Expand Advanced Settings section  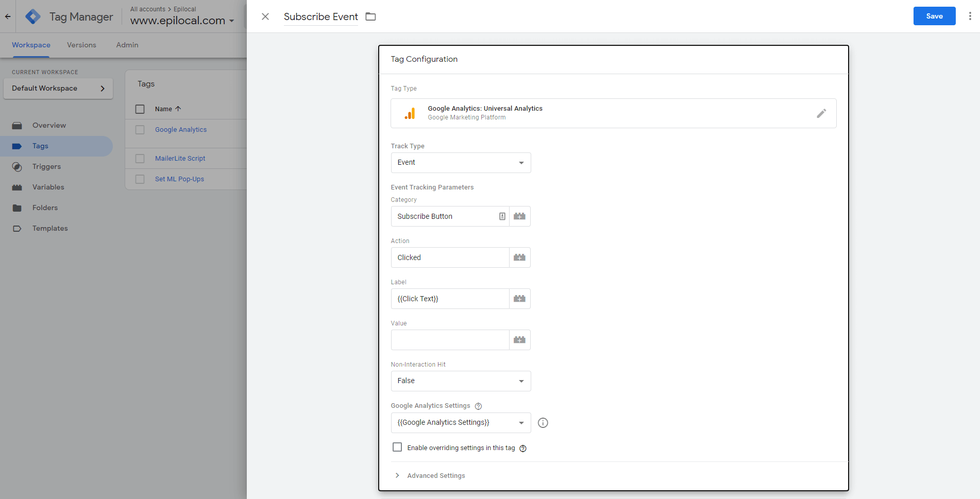click(x=430, y=476)
